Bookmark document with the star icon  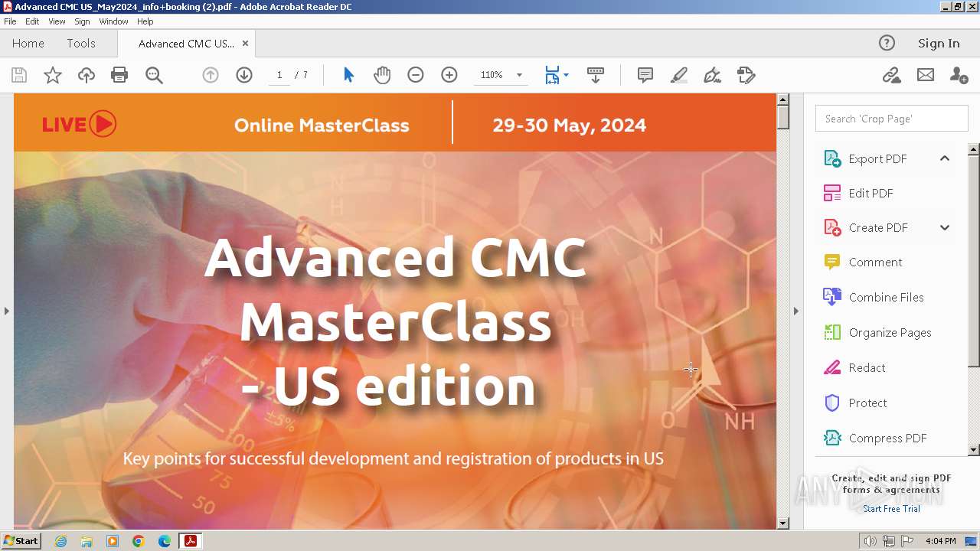point(53,75)
